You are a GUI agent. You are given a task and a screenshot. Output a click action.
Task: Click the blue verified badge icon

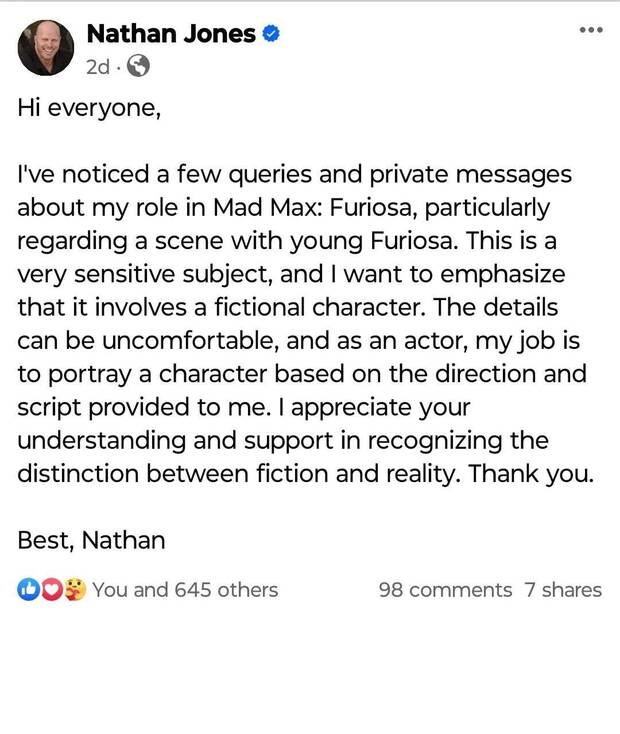click(271, 34)
